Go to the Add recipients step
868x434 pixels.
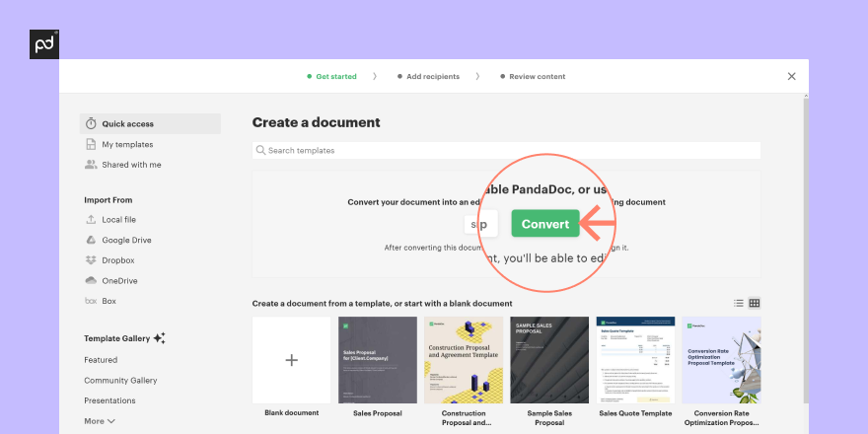428,76
